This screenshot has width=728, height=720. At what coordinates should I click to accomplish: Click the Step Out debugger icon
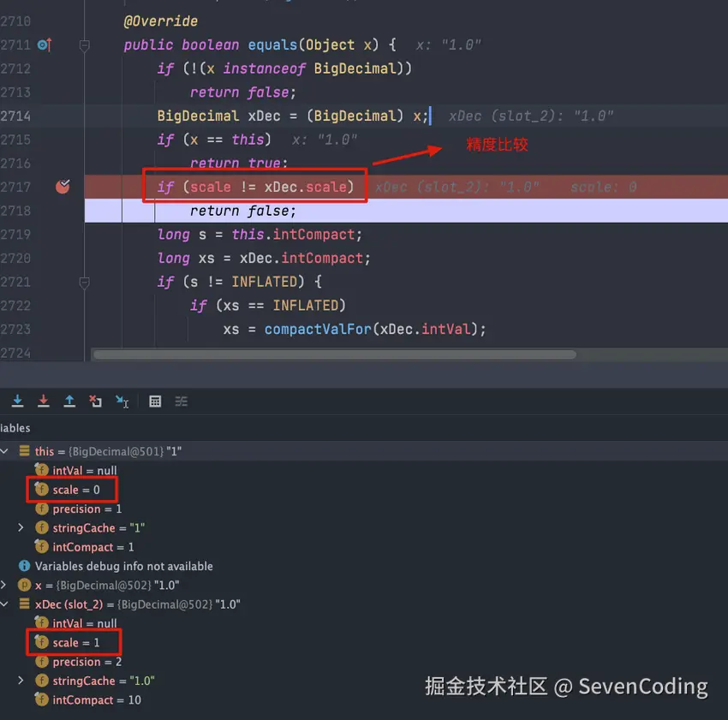69,401
